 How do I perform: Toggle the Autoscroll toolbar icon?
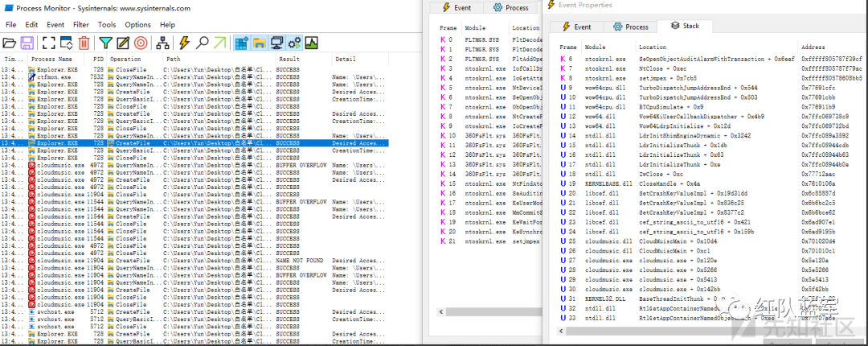pyautogui.click(x=67, y=42)
